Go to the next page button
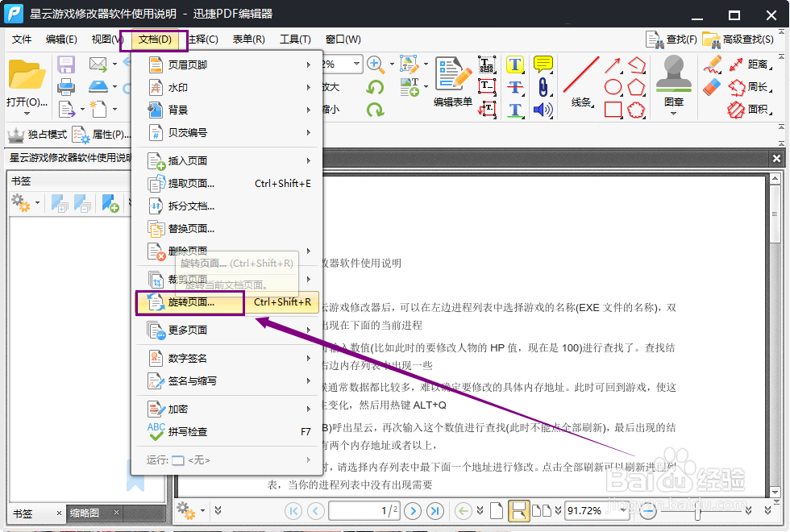 point(413,511)
